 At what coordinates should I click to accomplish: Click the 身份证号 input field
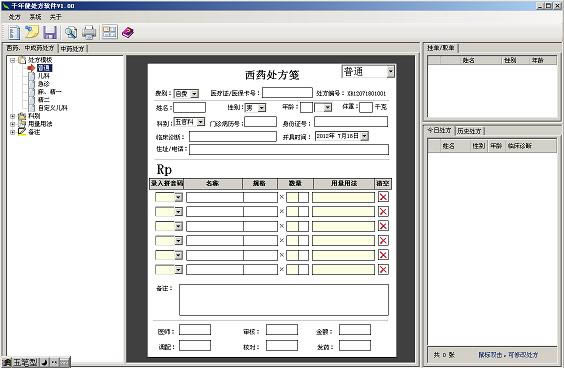351,122
